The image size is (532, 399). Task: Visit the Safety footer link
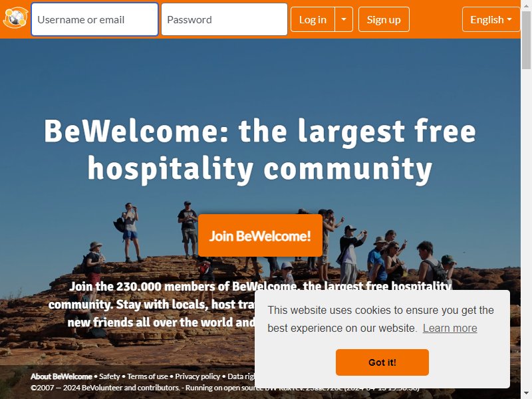pos(109,376)
